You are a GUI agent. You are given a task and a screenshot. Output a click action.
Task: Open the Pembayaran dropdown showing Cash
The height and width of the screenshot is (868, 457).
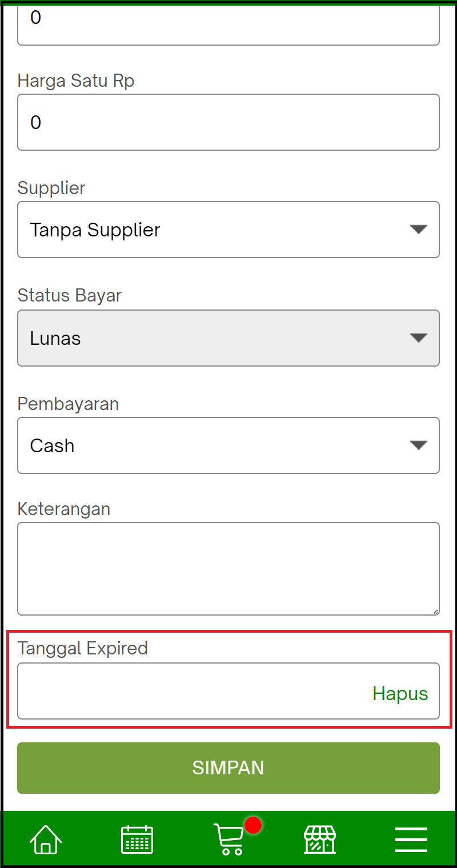click(x=228, y=445)
